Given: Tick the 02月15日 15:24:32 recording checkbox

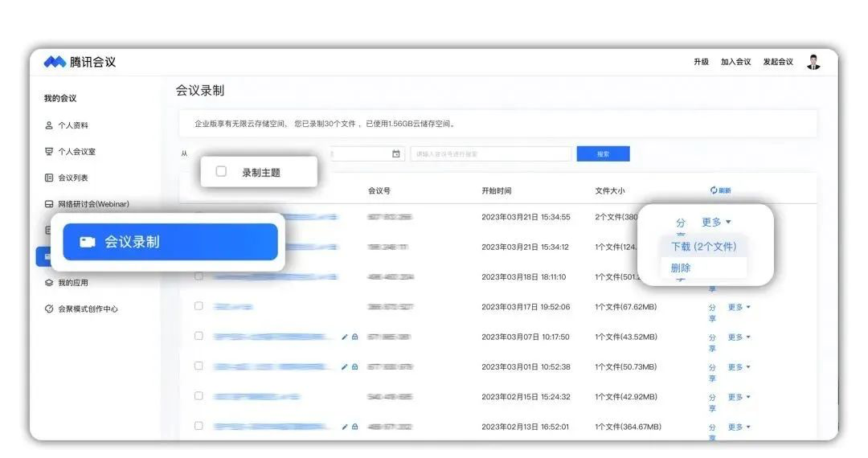Looking at the screenshot, I should pyautogui.click(x=199, y=395).
